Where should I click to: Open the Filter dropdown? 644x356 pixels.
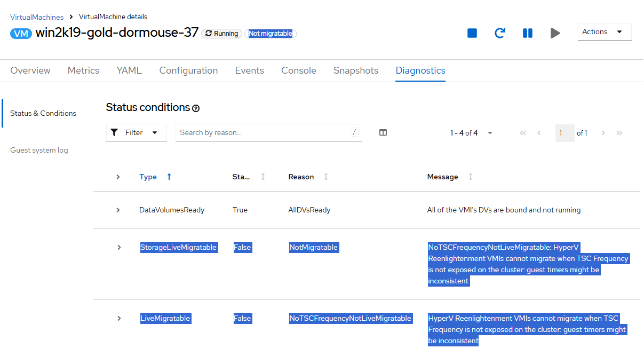point(137,132)
